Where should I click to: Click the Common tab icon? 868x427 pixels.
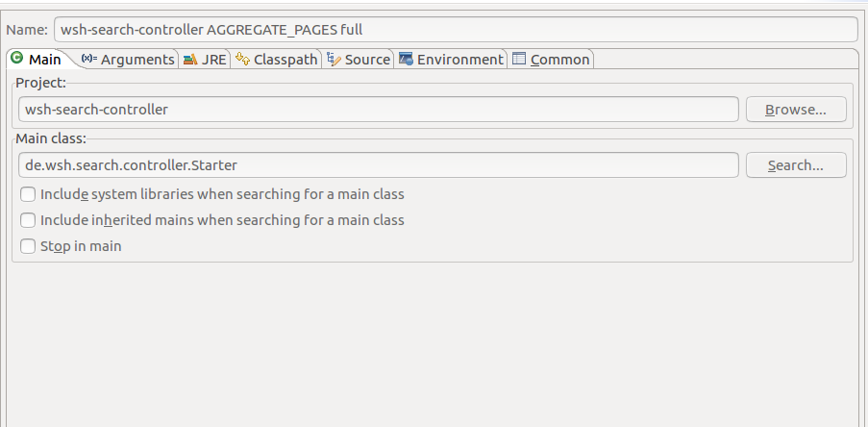(x=519, y=59)
